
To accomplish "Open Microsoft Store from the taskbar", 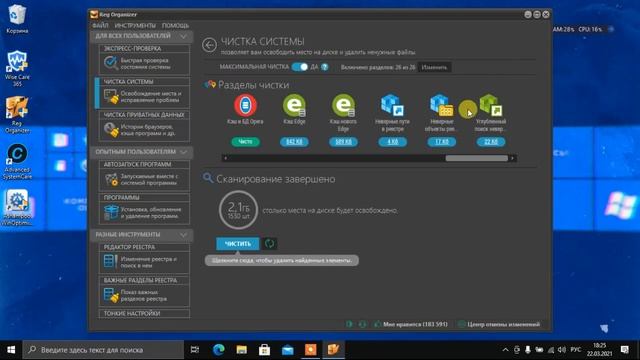I will pyautogui.click(x=264, y=350).
